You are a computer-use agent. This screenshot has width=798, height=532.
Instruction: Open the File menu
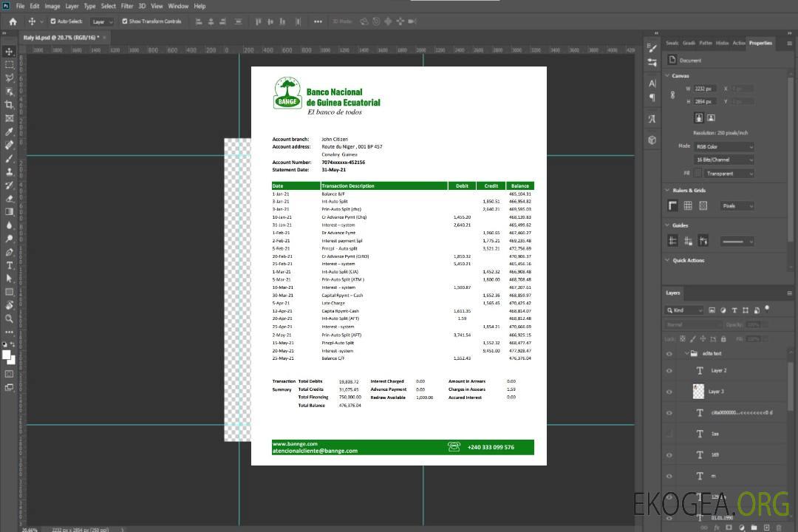point(21,6)
